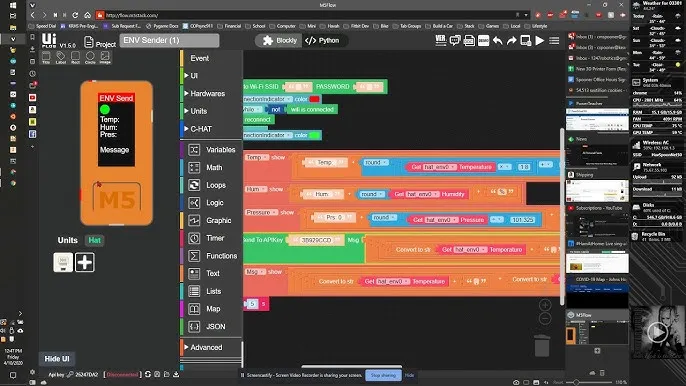Viewport: 686px width, 386px height.
Task: Open the folder icon in bottom status bar
Action: [167, 374]
